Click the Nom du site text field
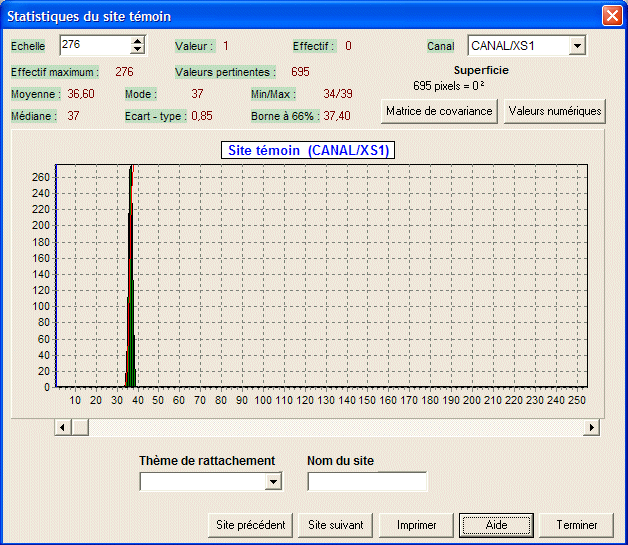This screenshot has height=545, width=628. [x=366, y=482]
